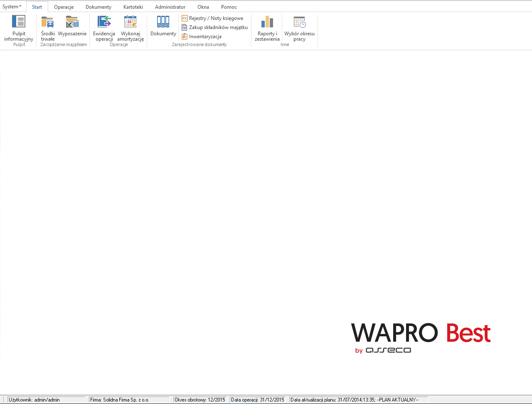The image size is (532, 404).
Task: Open the Wyposażenie equipment icon
Action: 72,22
